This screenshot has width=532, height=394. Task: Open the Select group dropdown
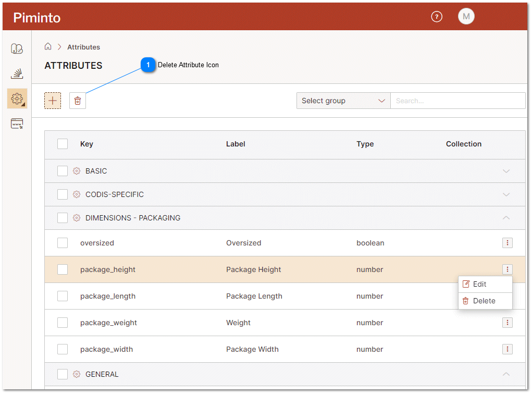[x=343, y=101]
